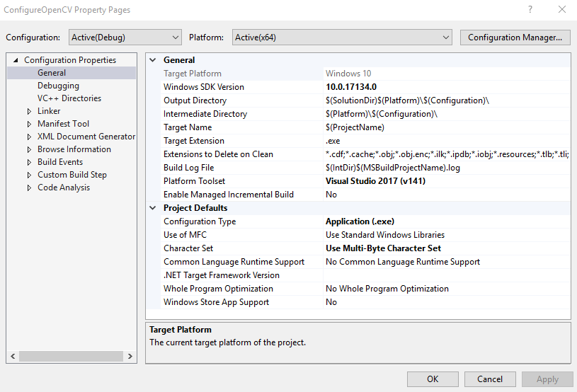Collapse the General property section

click(154, 60)
